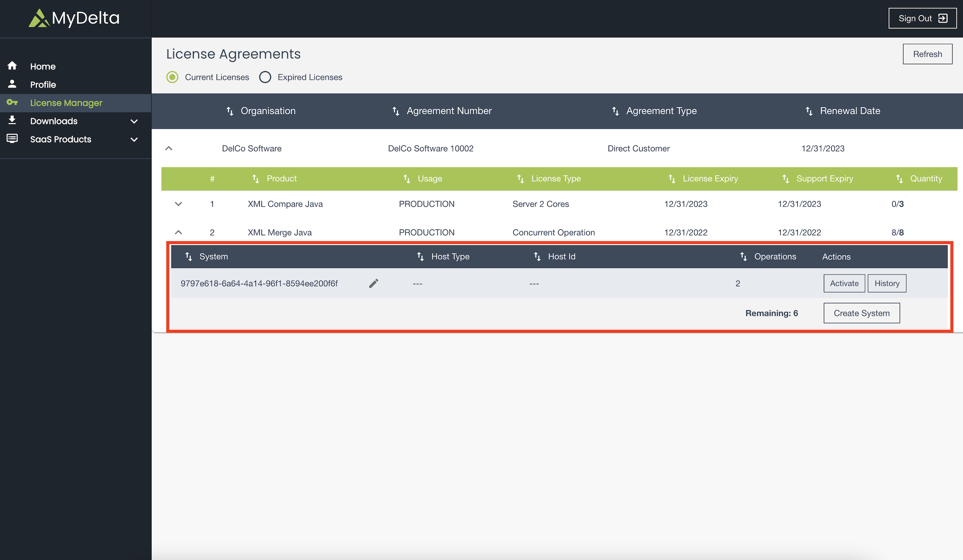
Task: Click the License Manager key icon
Action: coord(12,102)
